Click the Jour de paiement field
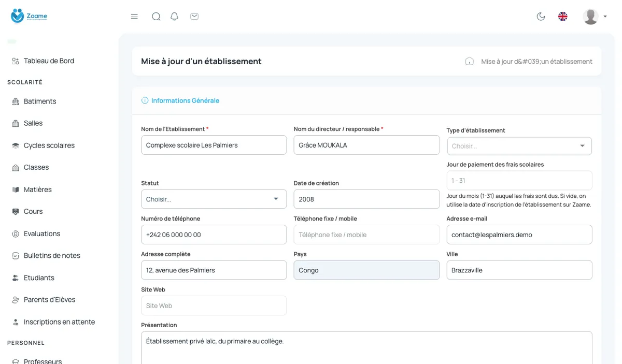622x364 pixels. 519,181
